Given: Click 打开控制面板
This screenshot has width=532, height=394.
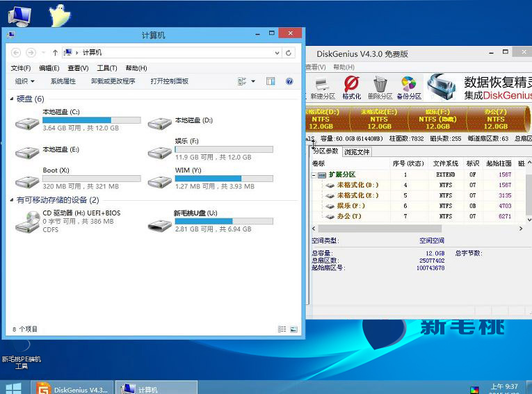Looking at the screenshot, I should point(169,81).
